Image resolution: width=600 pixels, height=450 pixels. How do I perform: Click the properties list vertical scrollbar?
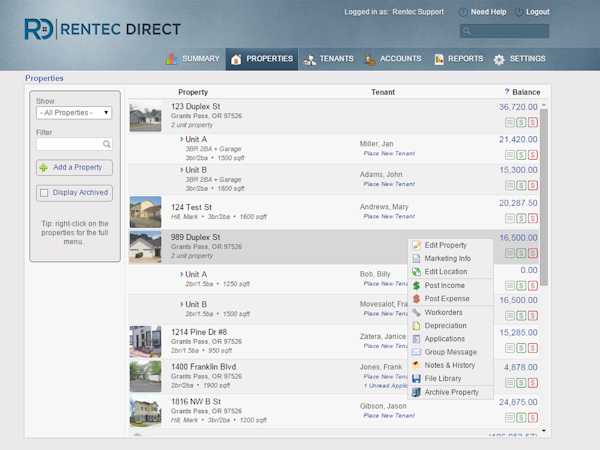click(x=544, y=197)
